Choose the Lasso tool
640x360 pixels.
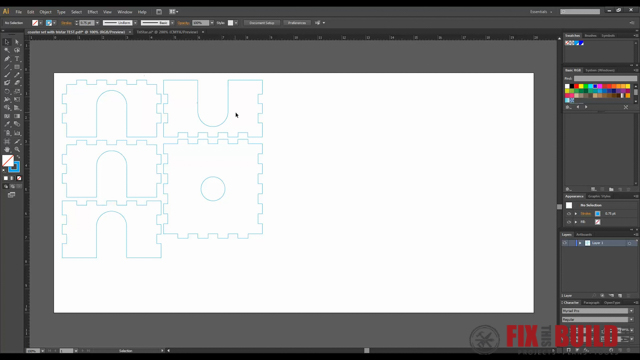(17, 50)
